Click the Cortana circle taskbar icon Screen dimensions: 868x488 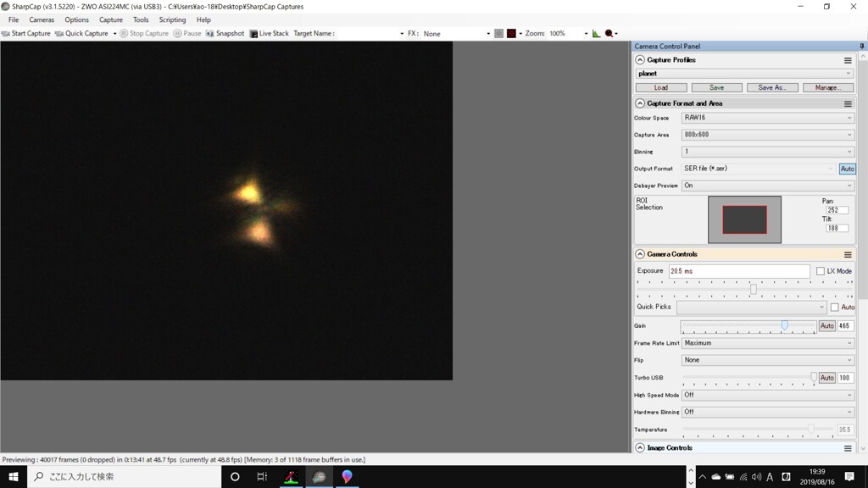(235, 476)
